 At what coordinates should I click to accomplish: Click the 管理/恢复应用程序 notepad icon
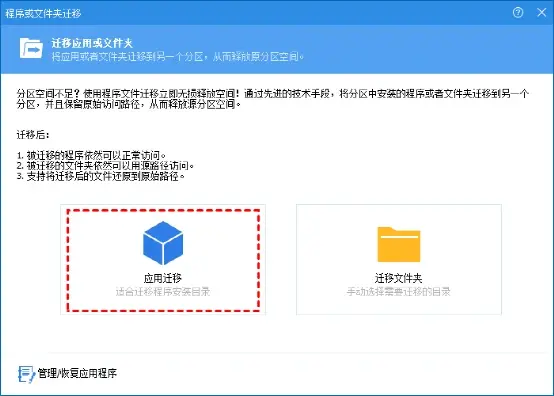(26, 374)
